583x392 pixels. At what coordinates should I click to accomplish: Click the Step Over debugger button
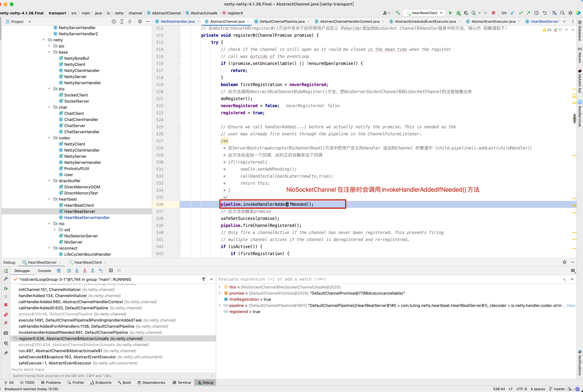[69, 271]
